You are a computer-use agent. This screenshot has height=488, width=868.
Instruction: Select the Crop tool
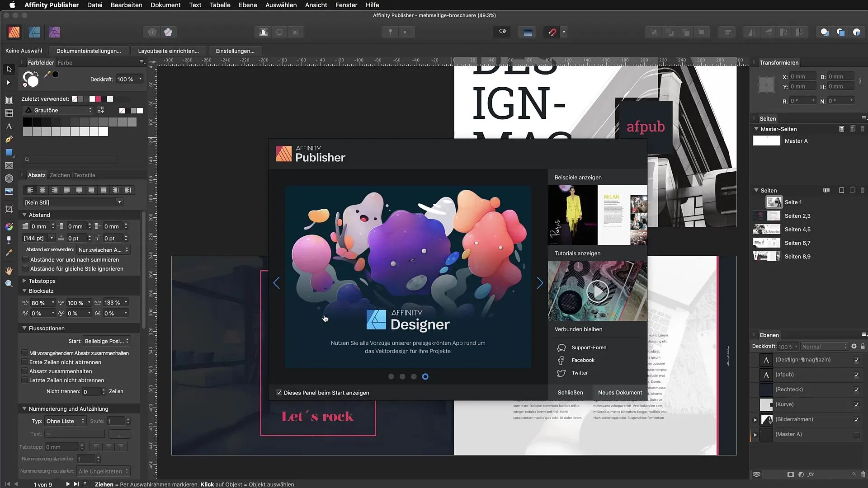9,209
